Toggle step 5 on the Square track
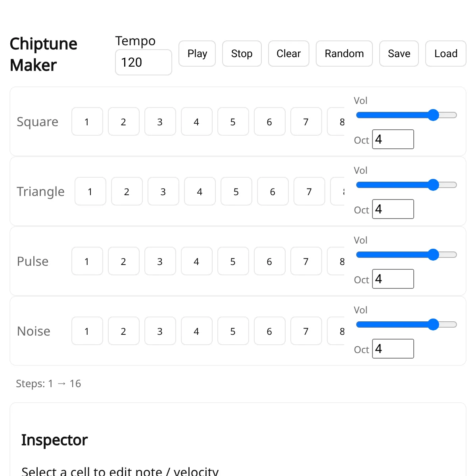The image size is (476, 476). (x=233, y=122)
